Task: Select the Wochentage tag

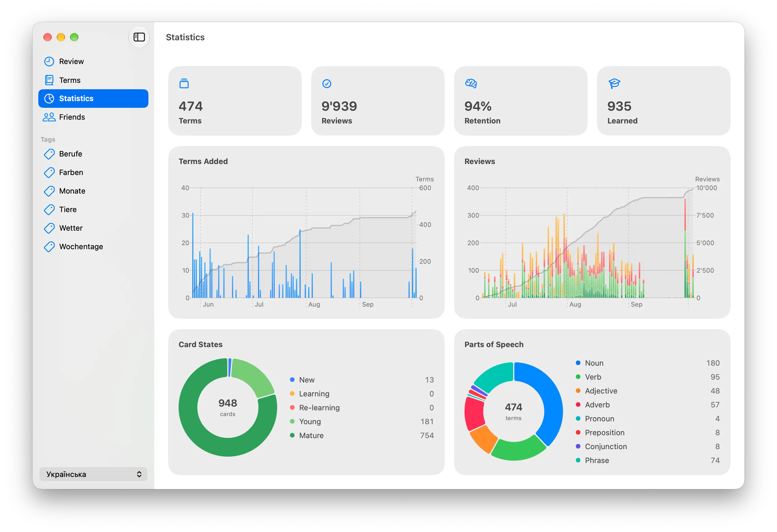Action: coord(93,247)
